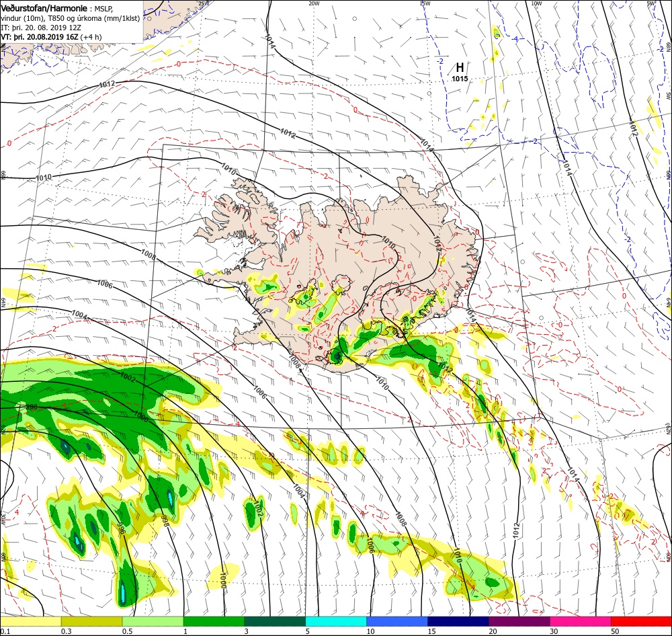Click the 15W longitude label
Screen dimensions: 672x636
click(425, 3)
